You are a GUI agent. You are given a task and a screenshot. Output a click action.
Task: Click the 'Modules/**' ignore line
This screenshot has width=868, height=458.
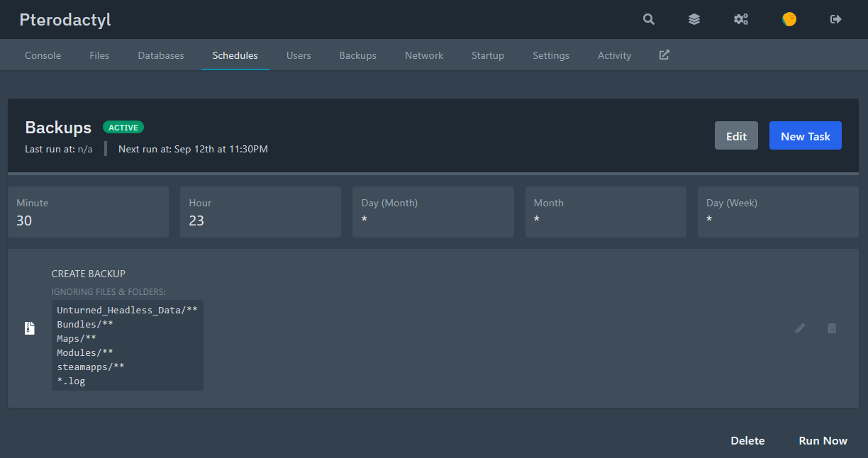click(x=85, y=352)
